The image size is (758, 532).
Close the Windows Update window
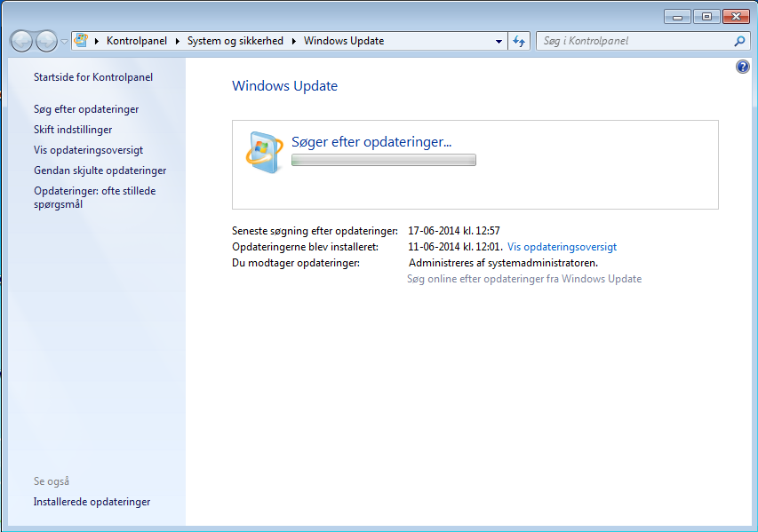pyautogui.click(x=736, y=17)
